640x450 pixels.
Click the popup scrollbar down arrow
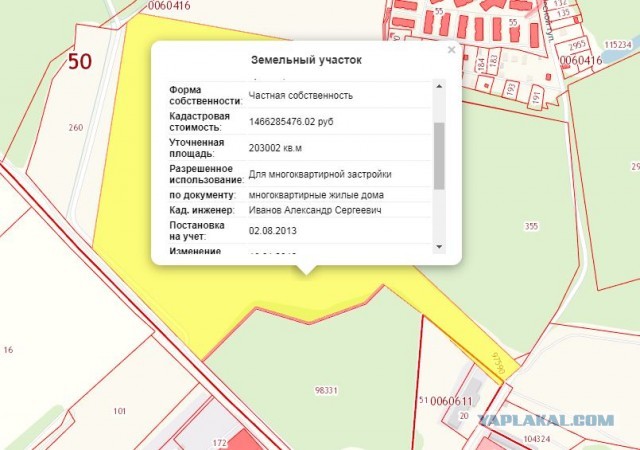point(439,247)
